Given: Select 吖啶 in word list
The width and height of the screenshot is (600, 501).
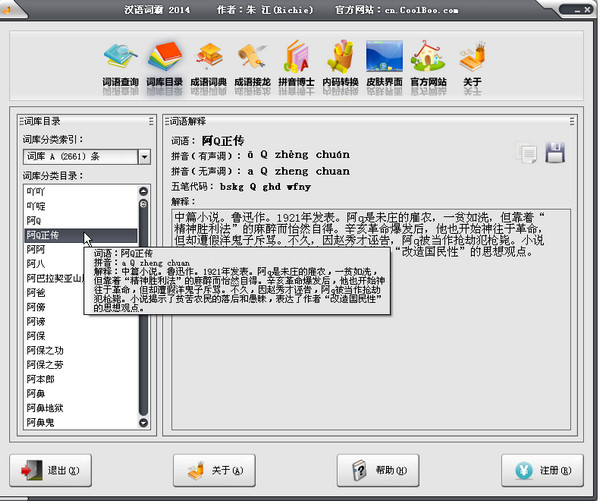Looking at the screenshot, I should [80, 206].
